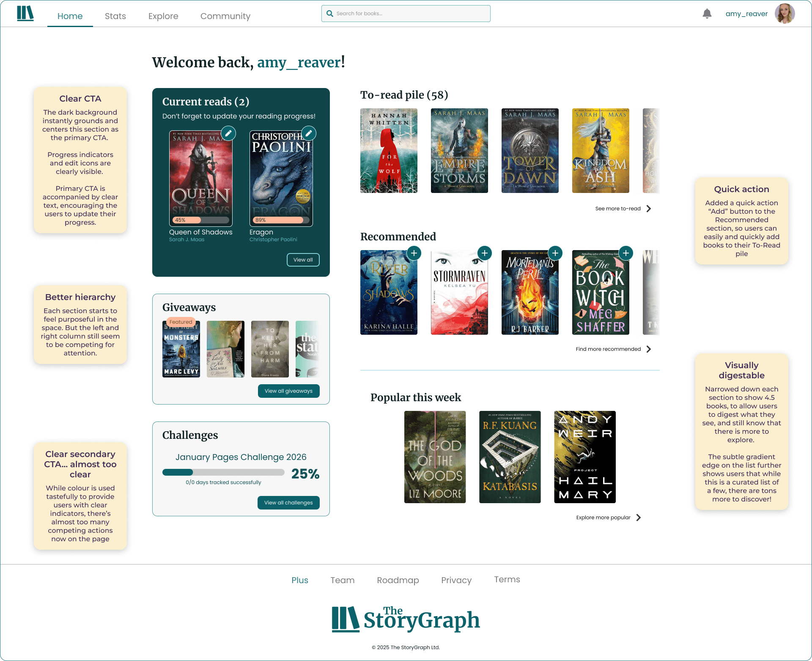Edit progress for Queen of Shadows
Screen dimensions: 812x661
(x=228, y=134)
